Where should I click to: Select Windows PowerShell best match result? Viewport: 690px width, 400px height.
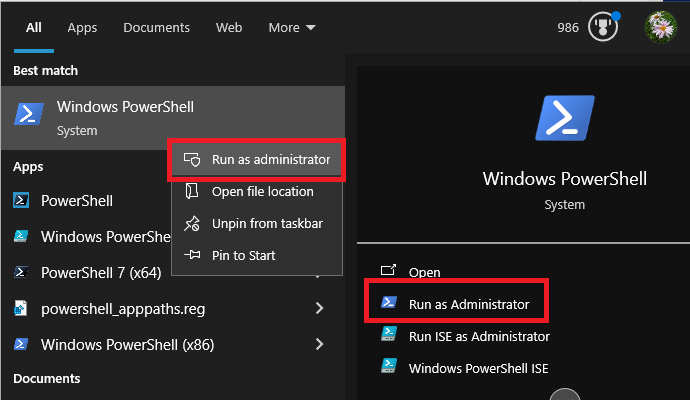tap(173, 118)
